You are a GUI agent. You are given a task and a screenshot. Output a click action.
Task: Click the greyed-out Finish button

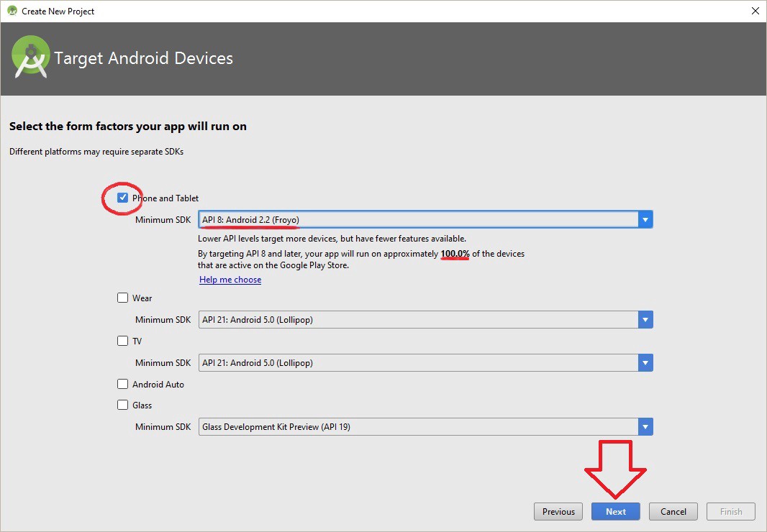click(x=731, y=512)
